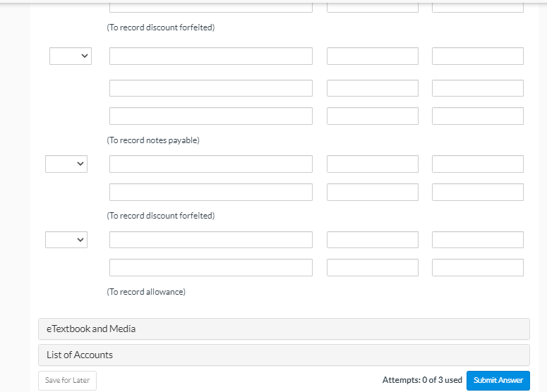Click second-line debit field of notes payable entry
Screen dimensions: 547x392
[x=373, y=88]
